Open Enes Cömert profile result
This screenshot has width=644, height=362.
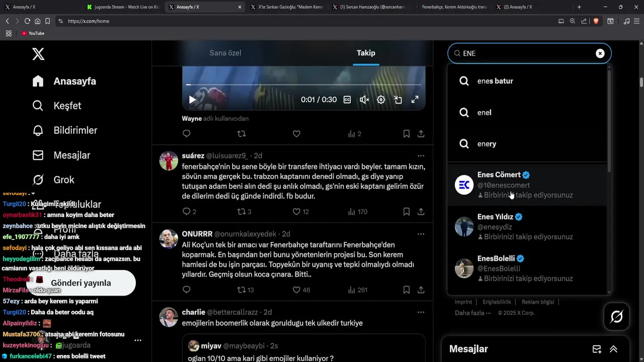click(x=527, y=185)
